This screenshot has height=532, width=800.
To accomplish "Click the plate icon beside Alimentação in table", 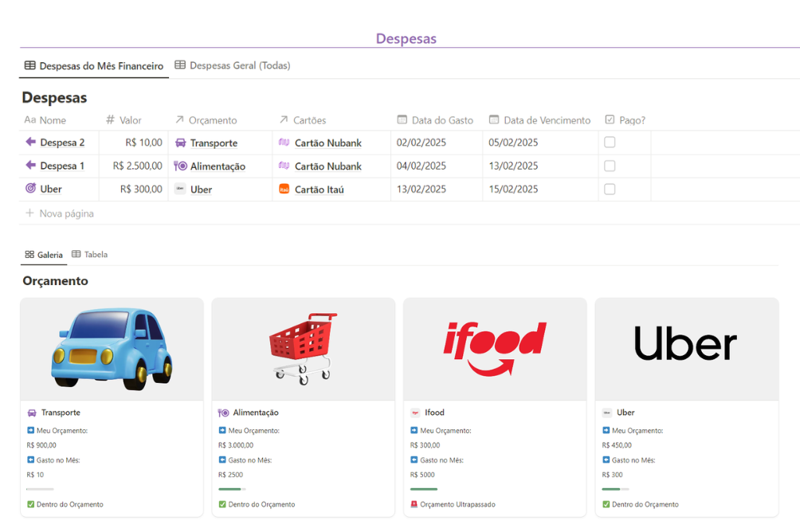I will [180, 166].
